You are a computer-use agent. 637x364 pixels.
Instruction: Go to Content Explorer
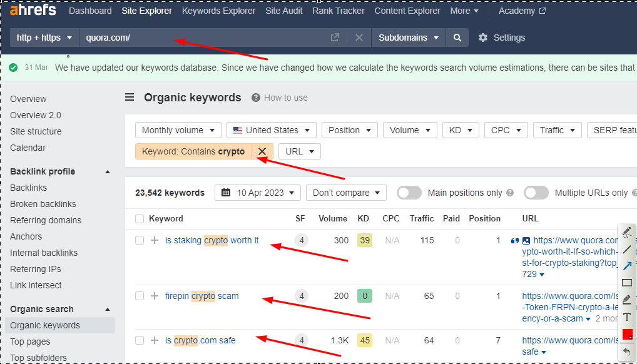point(407,11)
